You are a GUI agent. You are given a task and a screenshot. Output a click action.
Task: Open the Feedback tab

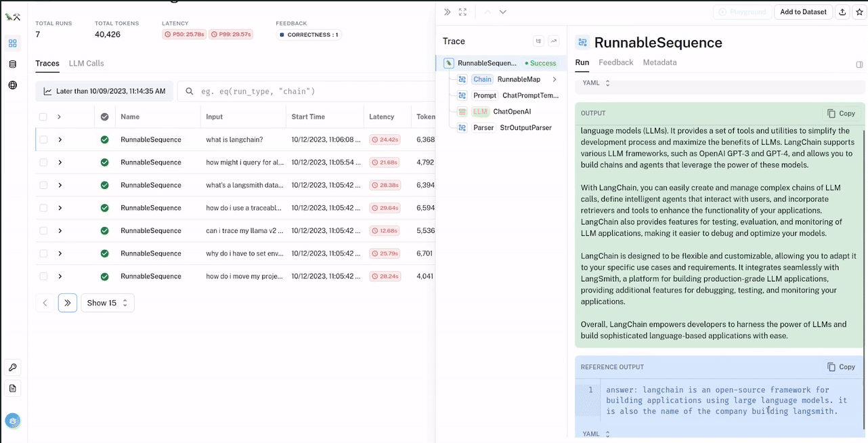pyautogui.click(x=615, y=62)
